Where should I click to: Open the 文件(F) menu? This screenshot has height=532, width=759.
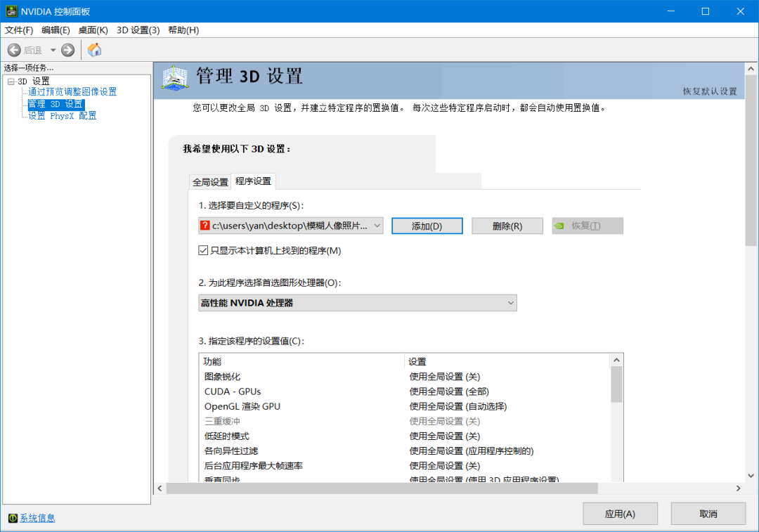pyautogui.click(x=19, y=30)
